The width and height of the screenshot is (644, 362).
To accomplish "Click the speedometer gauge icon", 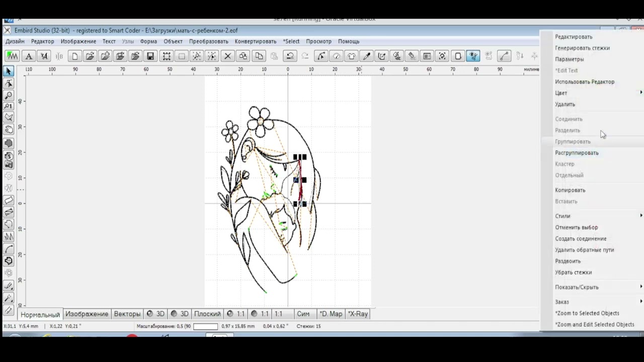I will tap(337, 56).
